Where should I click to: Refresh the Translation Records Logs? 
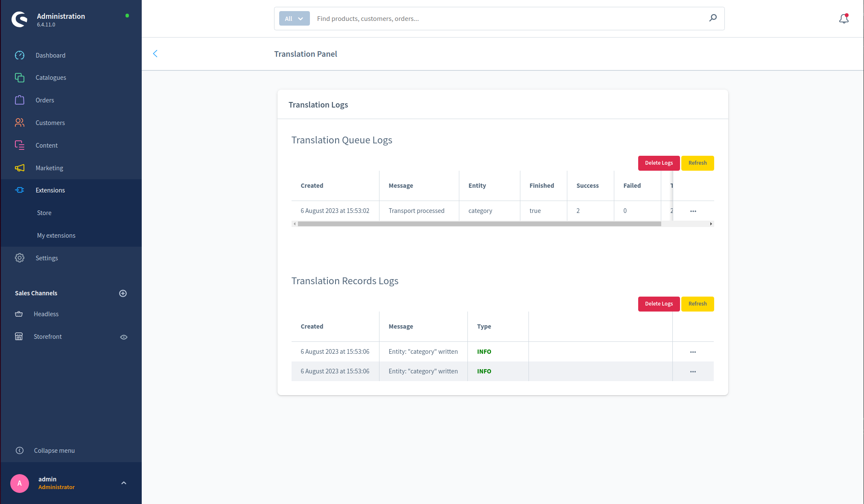(x=698, y=304)
